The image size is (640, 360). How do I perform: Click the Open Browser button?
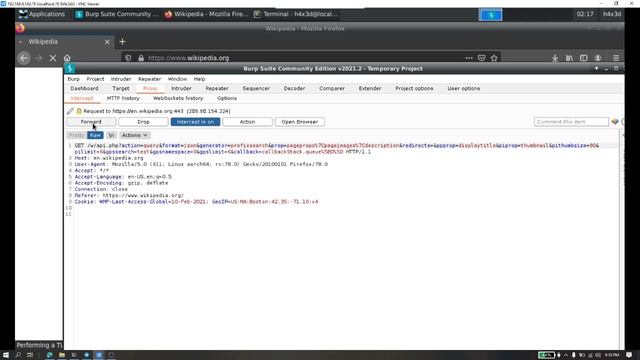click(300, 122)
